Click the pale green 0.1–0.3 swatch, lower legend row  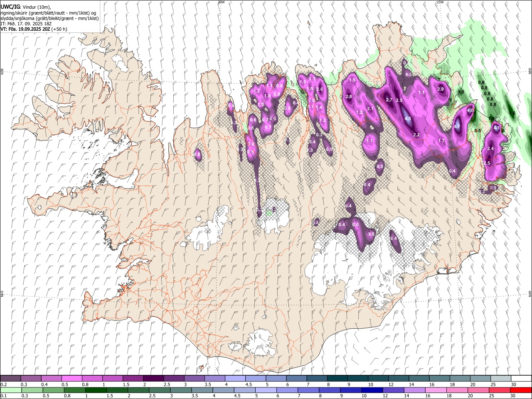tap(10, 390)
